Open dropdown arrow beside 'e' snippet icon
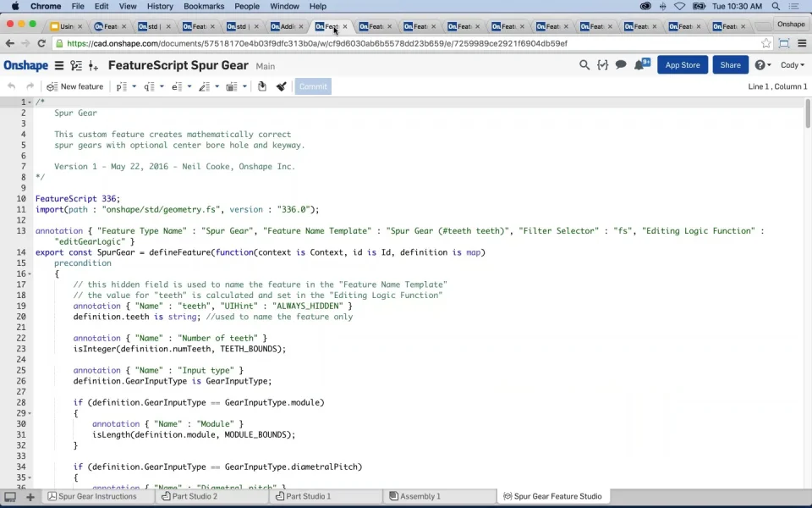The height and width of the screenshot is (508, 812). click(189, 86)
